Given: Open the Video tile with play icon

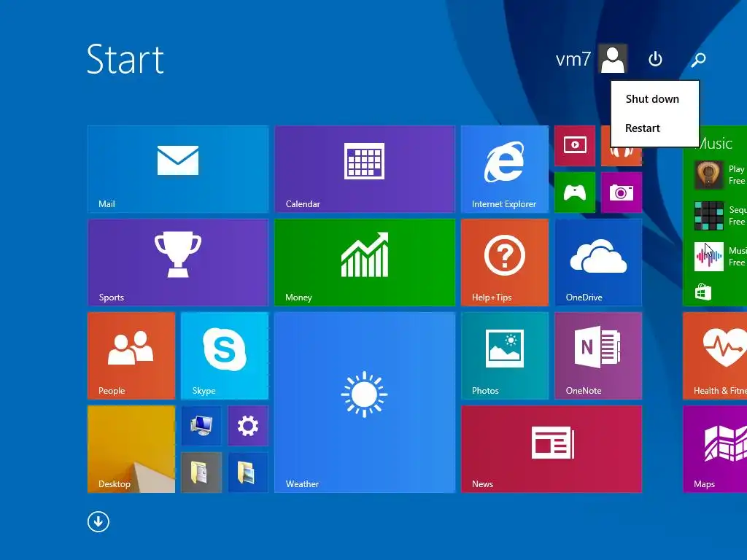Looking at the screenshot, I should 575,146.
